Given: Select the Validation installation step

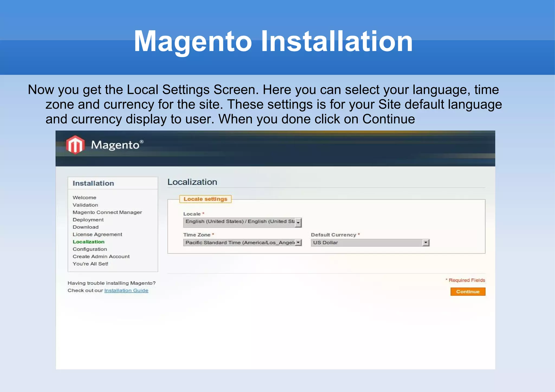Looking at the screenshot, I should click(85, 205).
